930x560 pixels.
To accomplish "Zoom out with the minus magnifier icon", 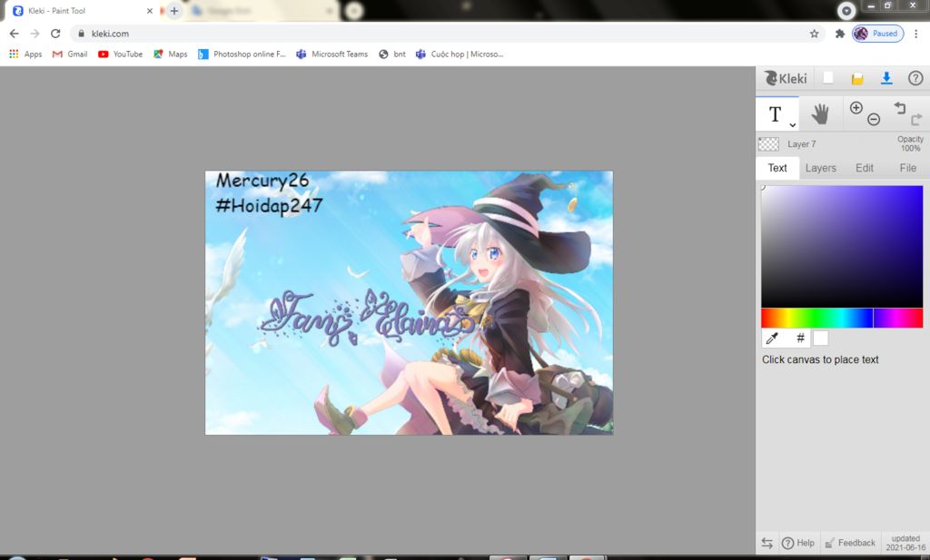I will [873, 120].
